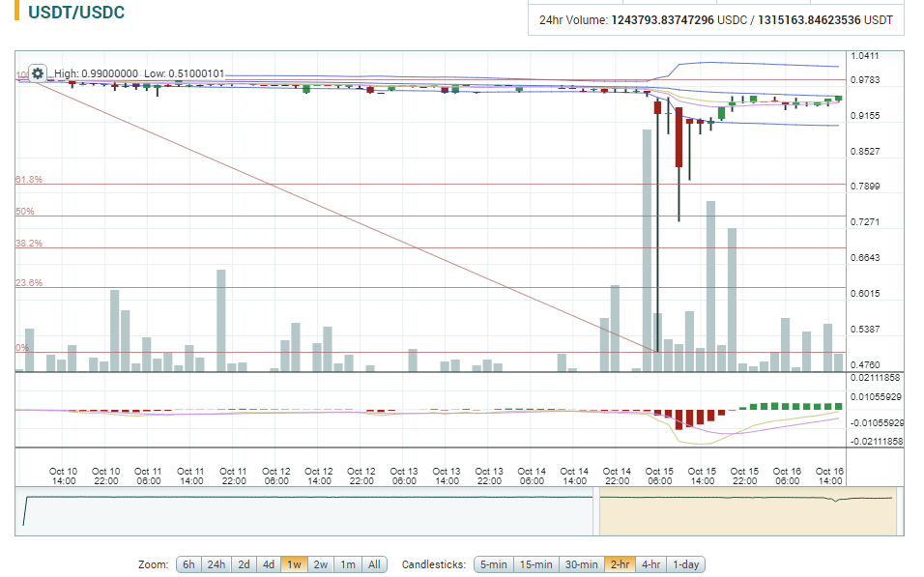Zoom the chart to 2w
The height and width of the screenshot is (577, 924).
[321, 564]
